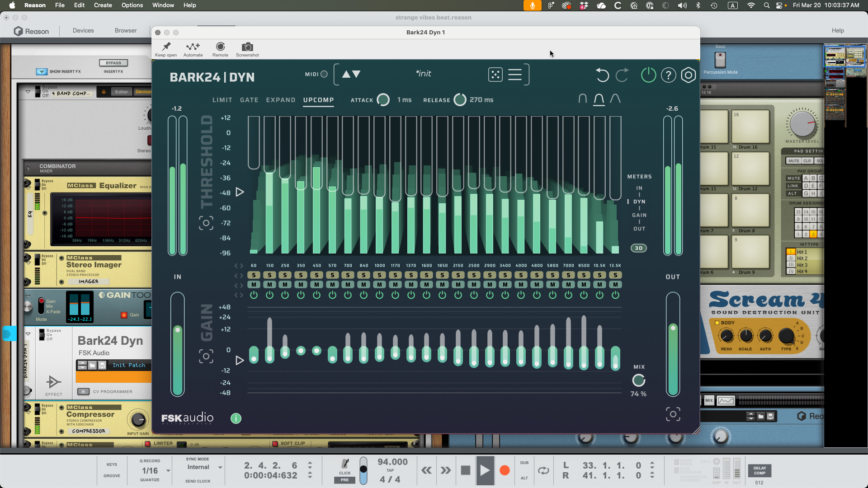The width and height of the screenshot is (868, 488).
Task: Click the target icon below output fader
Action: coord(673,414)
